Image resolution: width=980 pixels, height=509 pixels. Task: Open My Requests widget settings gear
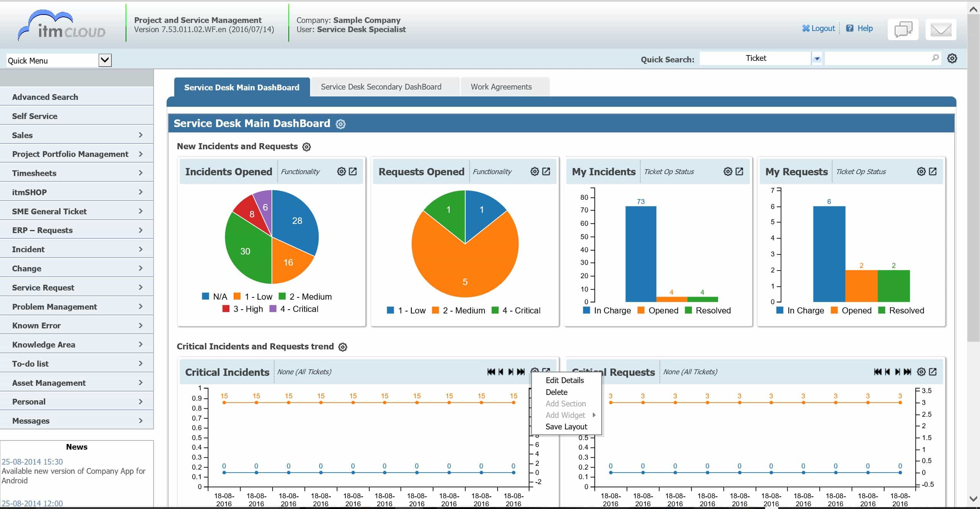point(921,171)
